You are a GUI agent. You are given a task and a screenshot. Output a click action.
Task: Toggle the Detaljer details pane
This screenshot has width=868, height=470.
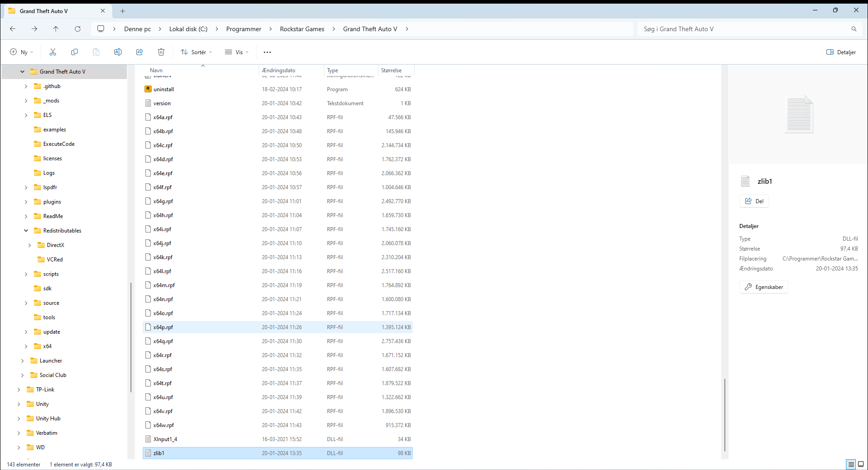click(x=841, y=52)
